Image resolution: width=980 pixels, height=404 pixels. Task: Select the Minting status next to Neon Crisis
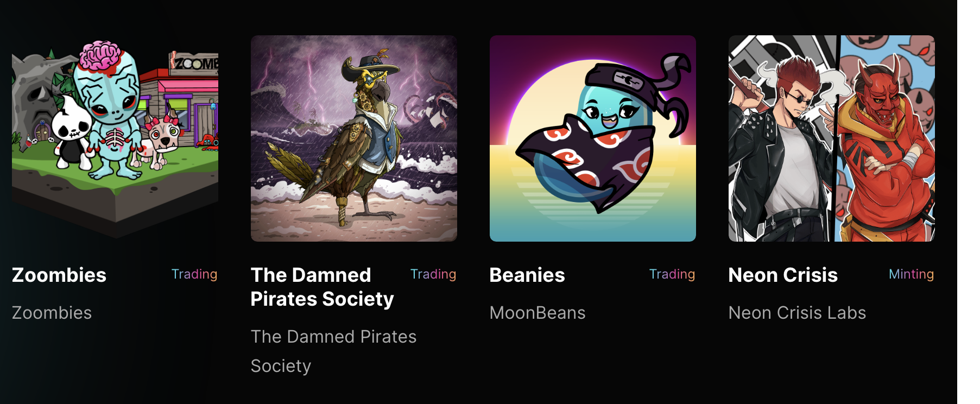click(x=911, y=274)
